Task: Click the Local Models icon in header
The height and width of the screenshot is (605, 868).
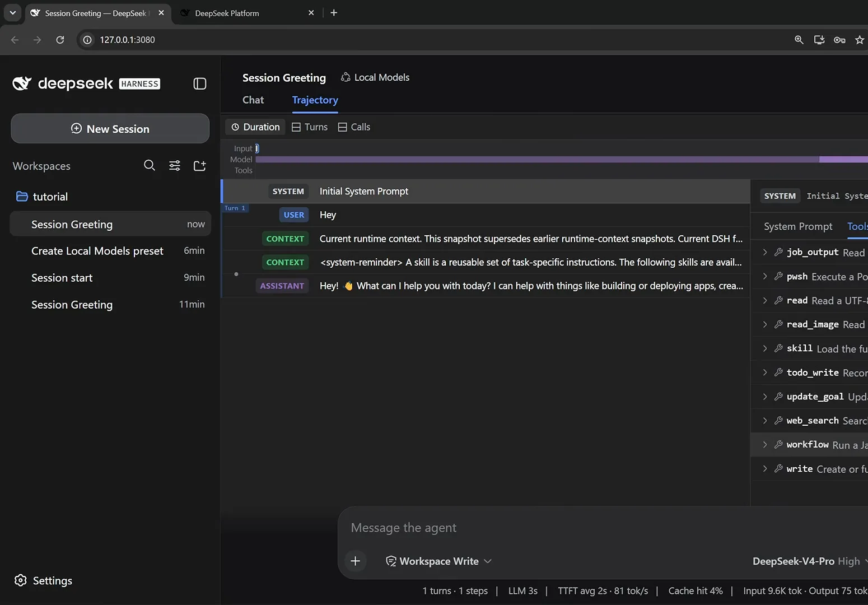Action: click(346, 77)
